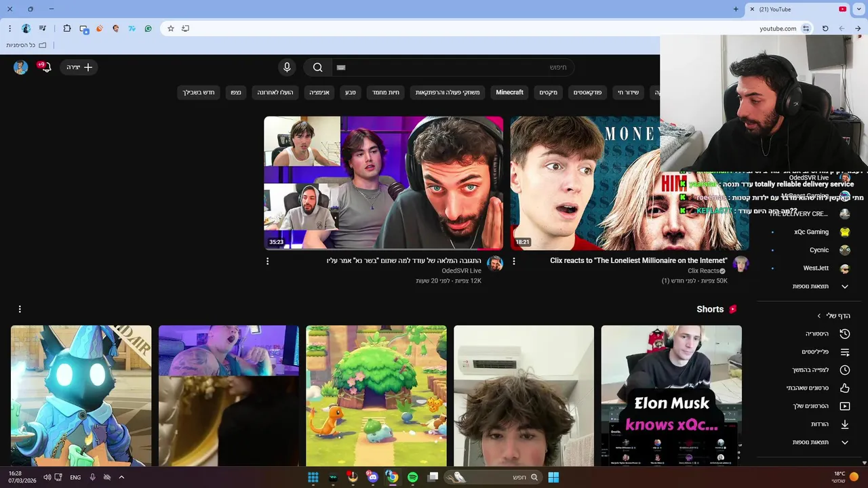
Task: Open Shorts section options menu
Action: (20, 309)
